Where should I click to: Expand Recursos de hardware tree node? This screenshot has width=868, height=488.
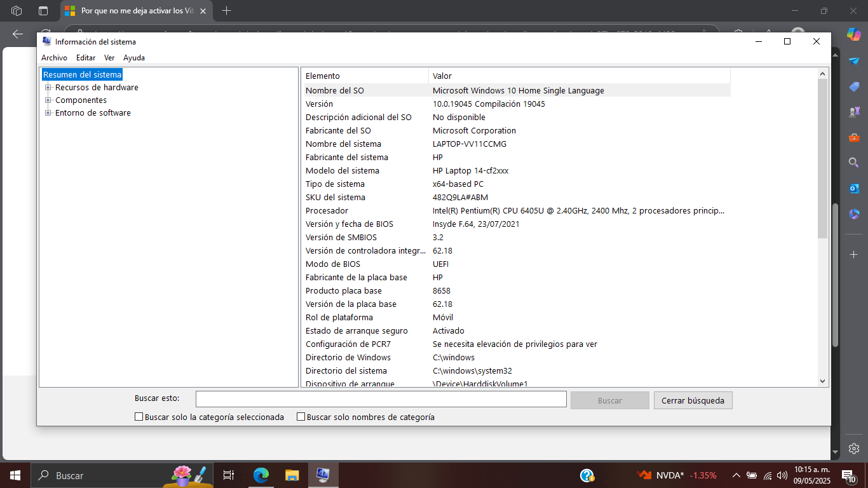pos(48,87)
